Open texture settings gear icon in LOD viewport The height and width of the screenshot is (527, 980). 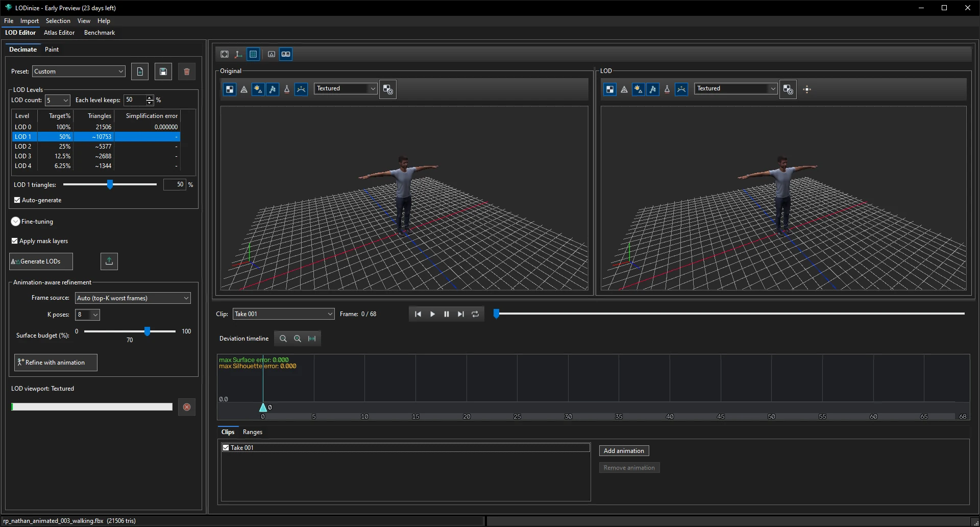pyautogui.click(x=788, y=89)
